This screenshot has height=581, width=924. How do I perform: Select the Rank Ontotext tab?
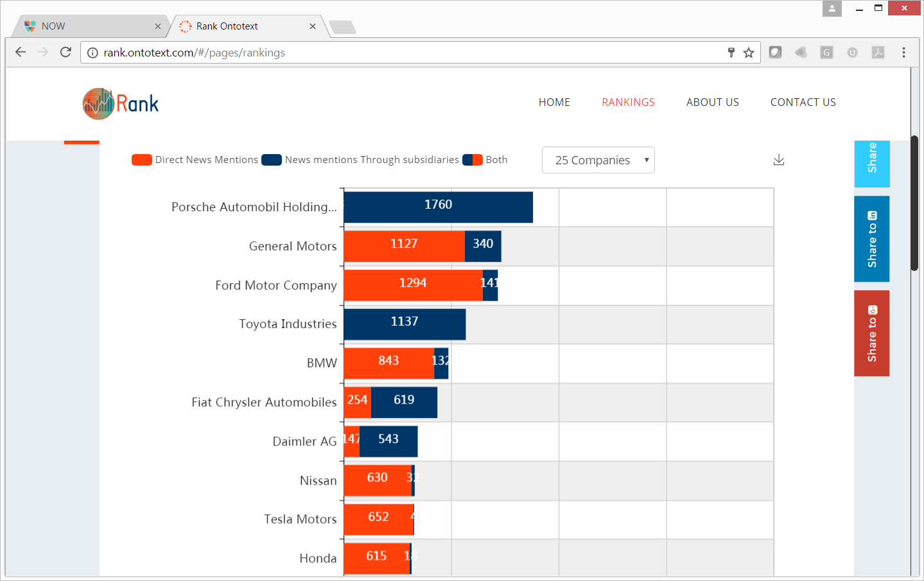point(247,26)
